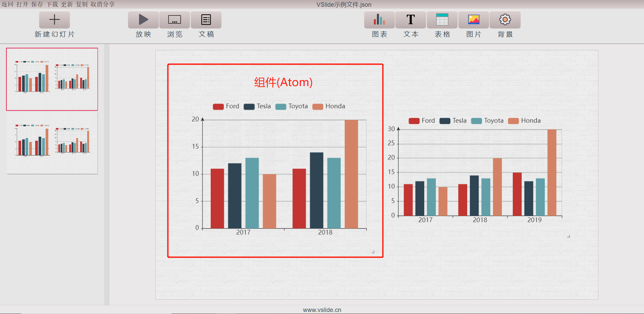Open the document (文稿) icon
This screenshot has height=314, width=644.
click(x=206, y=20)
